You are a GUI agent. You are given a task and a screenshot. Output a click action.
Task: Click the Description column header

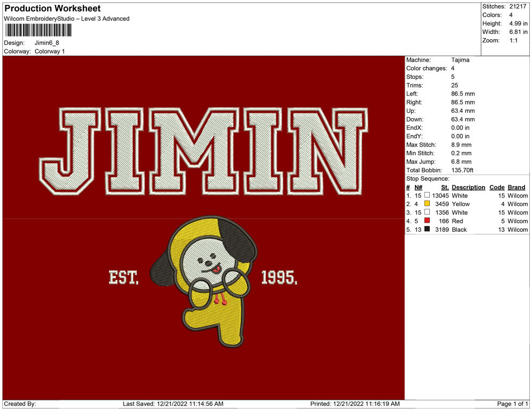tap(468, 187)
